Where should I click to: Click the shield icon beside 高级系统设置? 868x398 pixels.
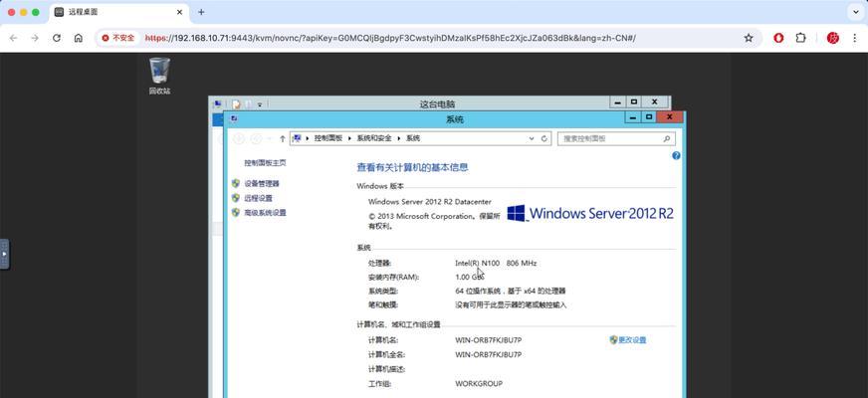pyautogui.click(x=236, y=213)
